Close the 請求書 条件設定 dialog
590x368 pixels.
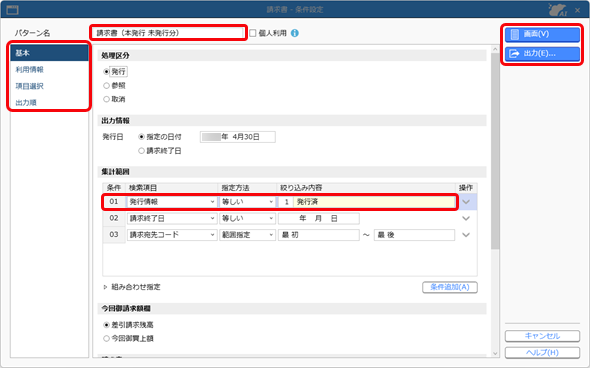578,10
